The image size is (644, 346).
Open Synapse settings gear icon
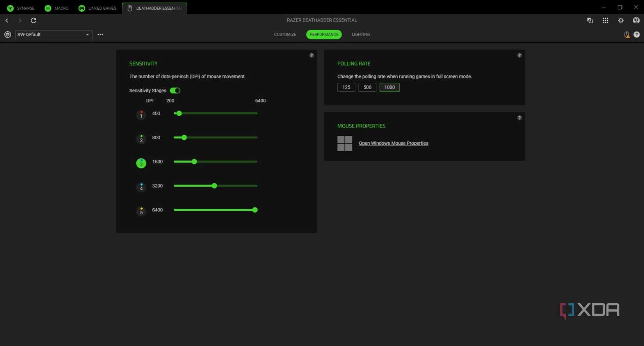(621, 20)
